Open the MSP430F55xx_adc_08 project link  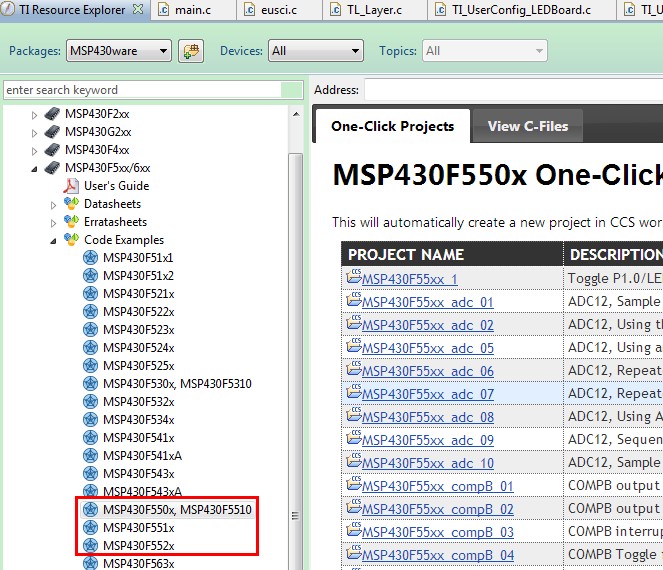428,417
